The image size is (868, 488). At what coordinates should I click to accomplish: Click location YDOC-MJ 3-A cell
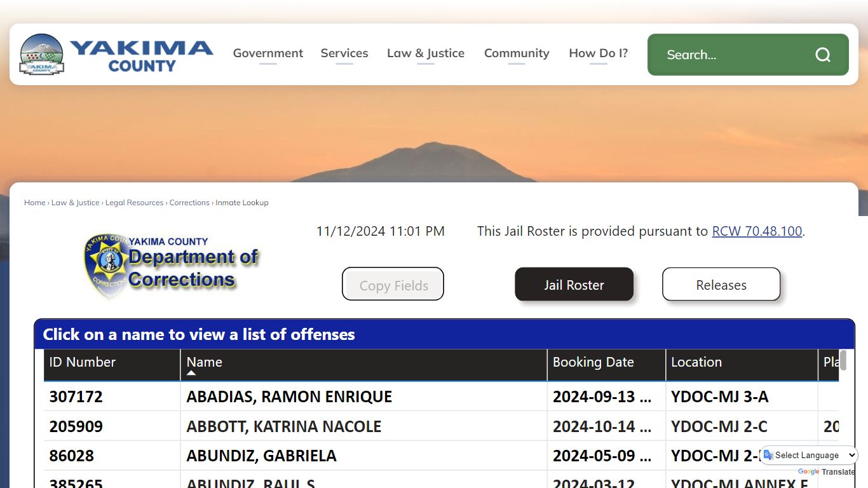pyautogui.click(x=742, y=396)
